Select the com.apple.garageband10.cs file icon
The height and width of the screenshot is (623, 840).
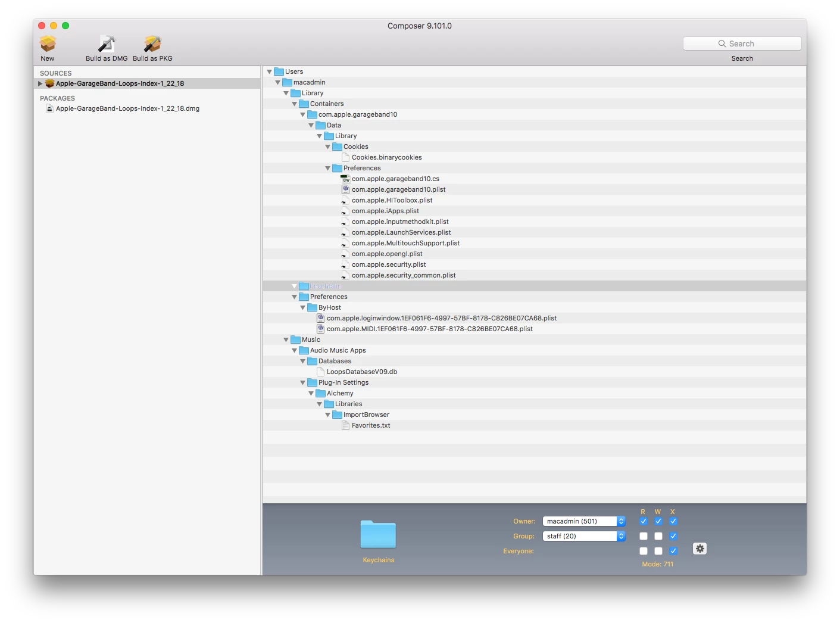tap(345, 179)
